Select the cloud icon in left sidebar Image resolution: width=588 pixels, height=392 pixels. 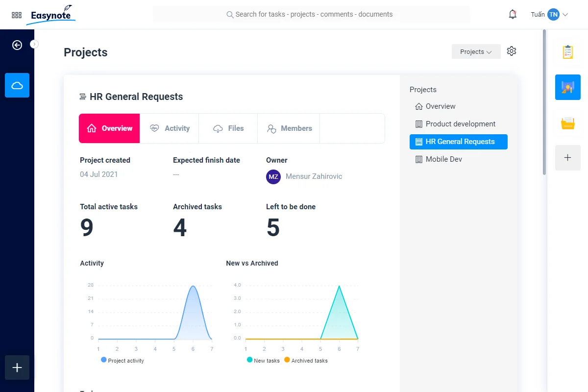[x=17, y=85]
